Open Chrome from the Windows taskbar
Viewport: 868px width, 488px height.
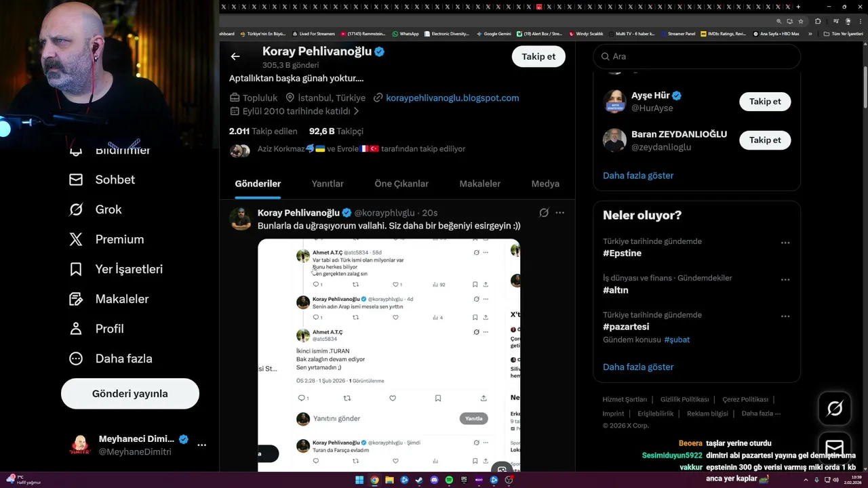pos(374,481)
